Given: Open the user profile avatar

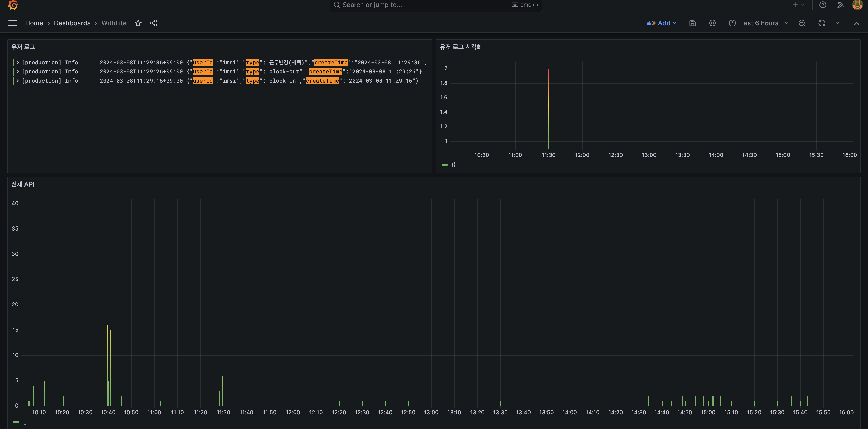Looking at the screenshot, I should 857,5.
